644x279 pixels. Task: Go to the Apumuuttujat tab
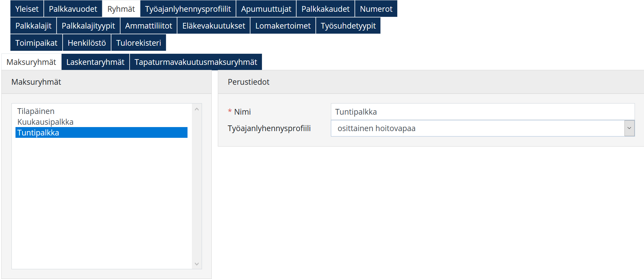(266, 9)
